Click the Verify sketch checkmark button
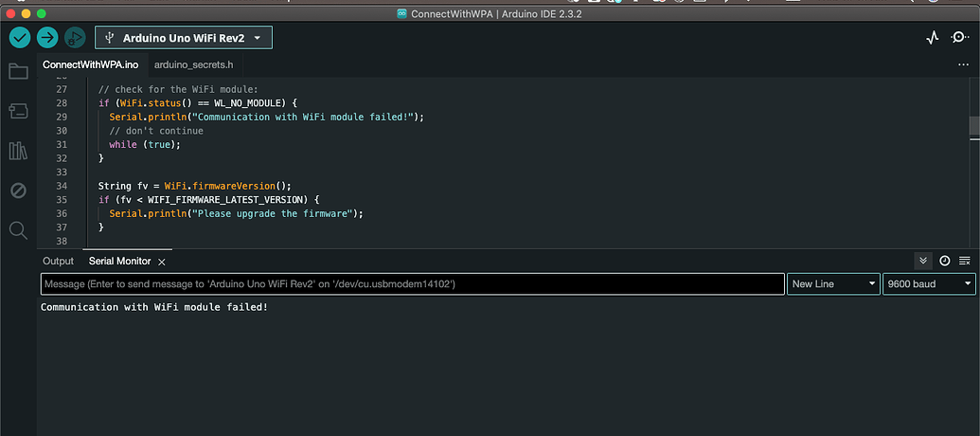Screen dimensions: 980x436 [20, 37]
